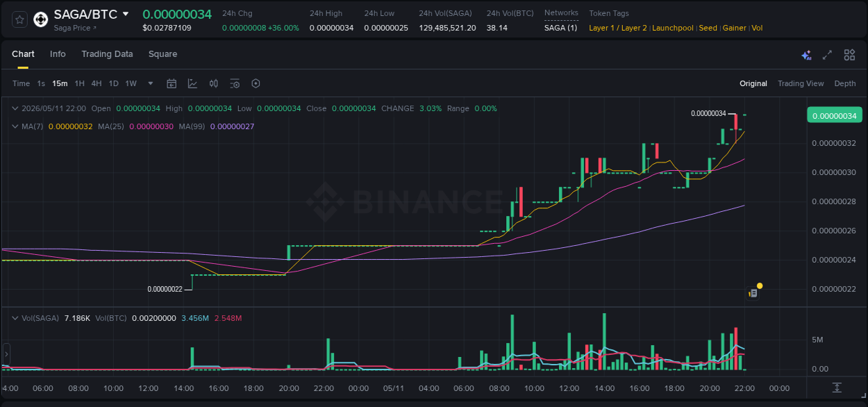Click the CHANGE 3.03% value
This screenshot has width=868, height=407.
431,108
